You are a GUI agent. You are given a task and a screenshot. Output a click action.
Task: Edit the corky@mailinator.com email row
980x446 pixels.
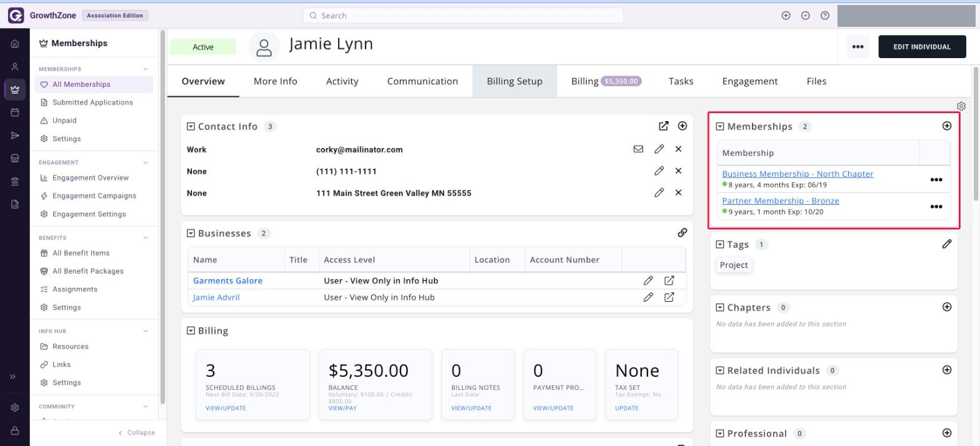659,149
